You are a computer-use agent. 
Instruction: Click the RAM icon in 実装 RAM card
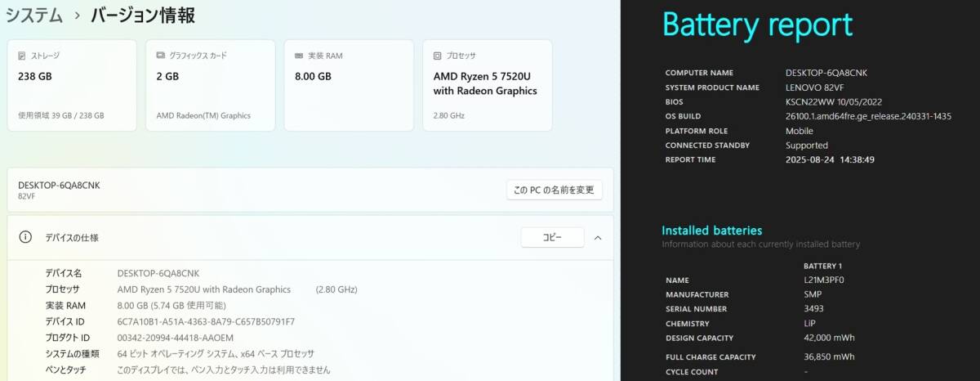(300, 56)
